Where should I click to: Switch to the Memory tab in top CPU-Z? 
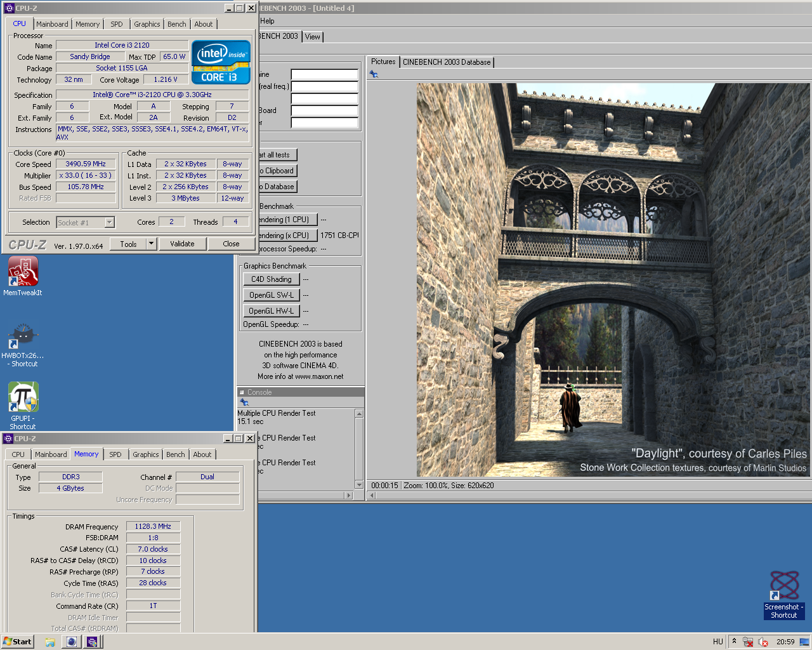tap(88, 24)
